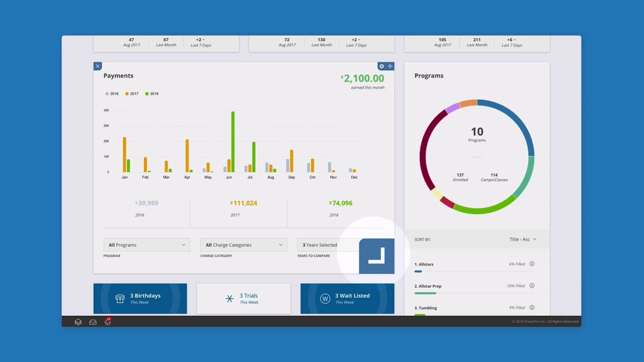Click the 9% Filled label

click(x=517, y=307)
